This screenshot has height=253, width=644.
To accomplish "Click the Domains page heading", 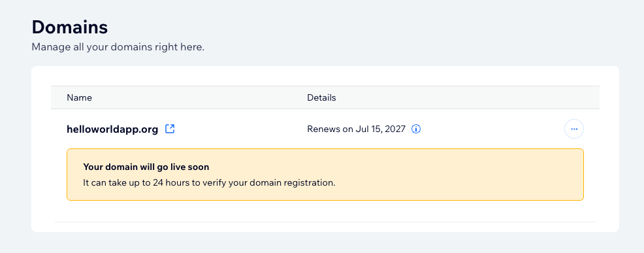I will click(x=70, y=27).
